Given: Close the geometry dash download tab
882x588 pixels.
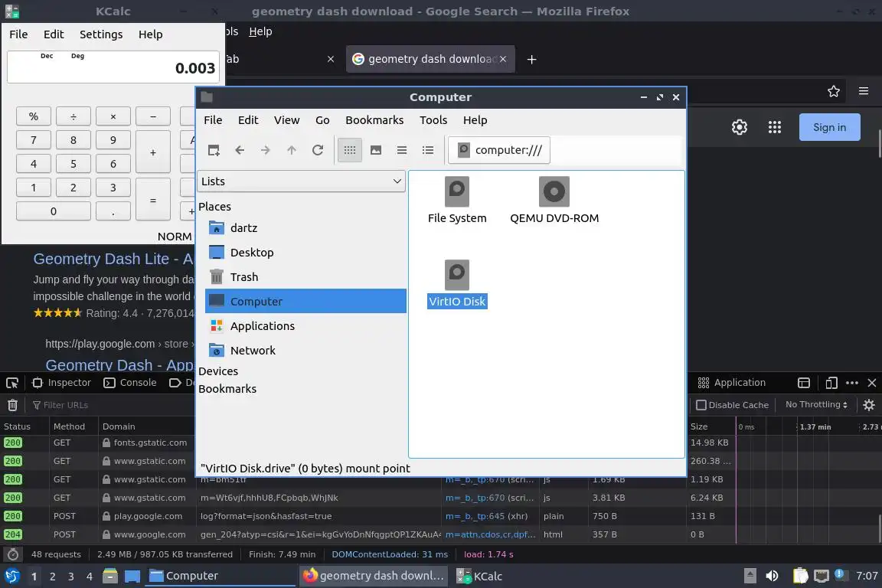Looking at the screenshot, I should (x=503, y=59).
